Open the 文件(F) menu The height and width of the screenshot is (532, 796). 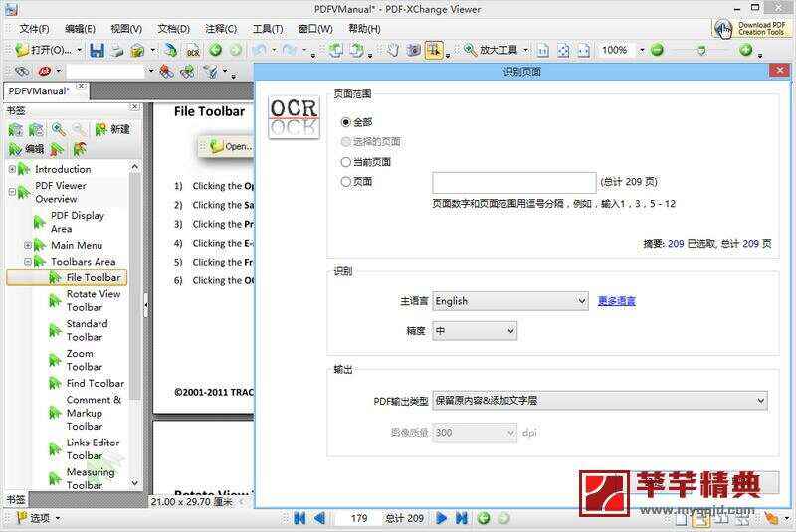34,29
